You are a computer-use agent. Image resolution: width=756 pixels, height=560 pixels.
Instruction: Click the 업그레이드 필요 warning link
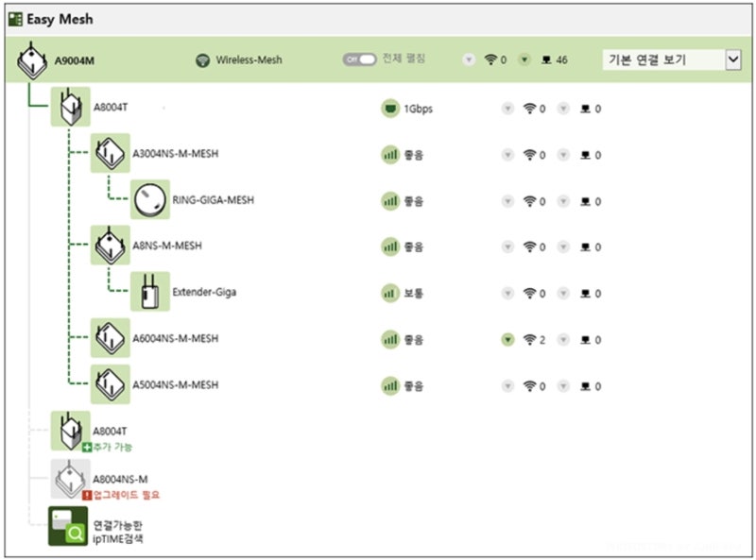[121, 495]
